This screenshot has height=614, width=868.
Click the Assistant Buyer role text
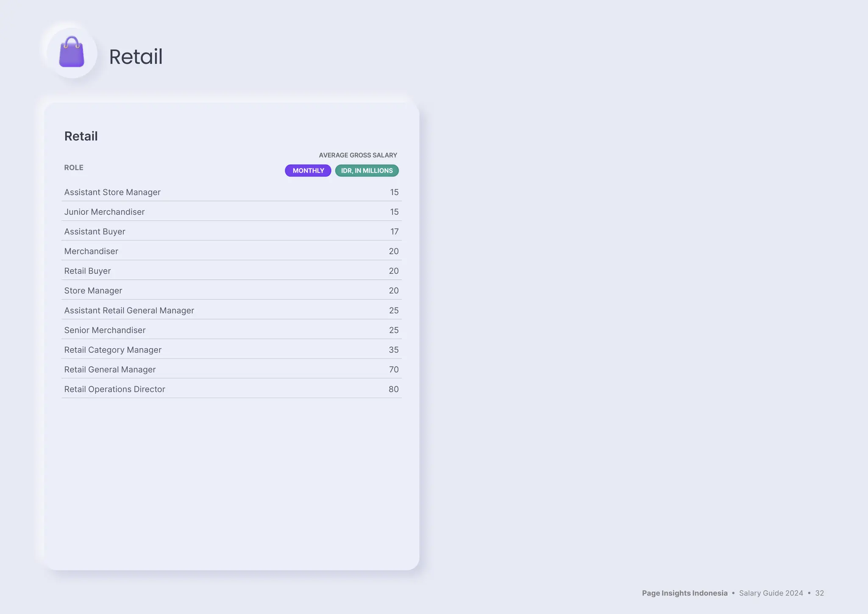click(x=95, y=232)
